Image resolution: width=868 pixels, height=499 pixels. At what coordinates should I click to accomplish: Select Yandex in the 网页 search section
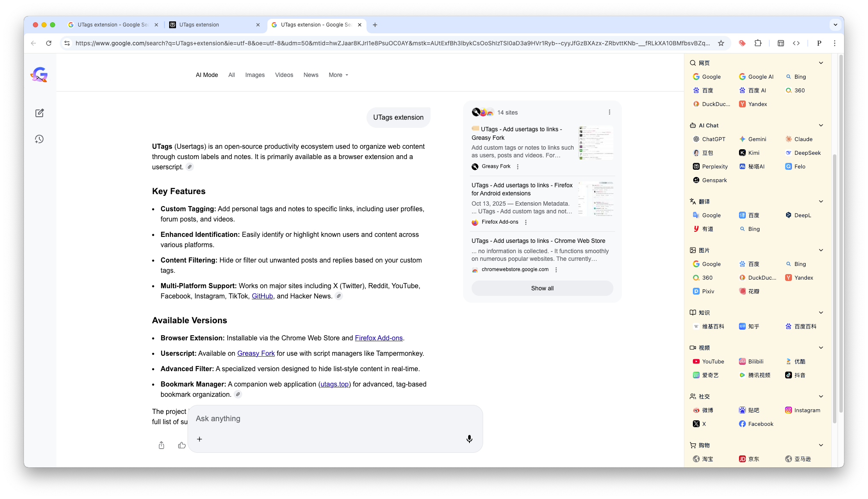click(x=758, y=104)
